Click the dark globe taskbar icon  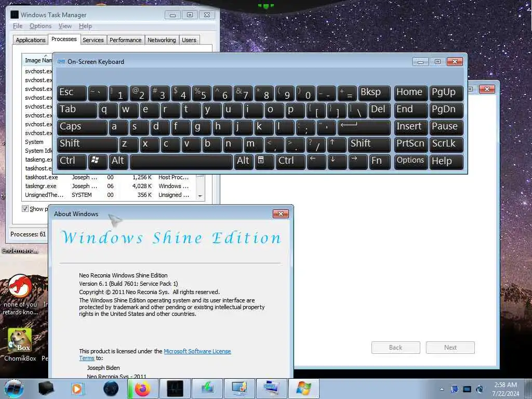tap(111, 389)
